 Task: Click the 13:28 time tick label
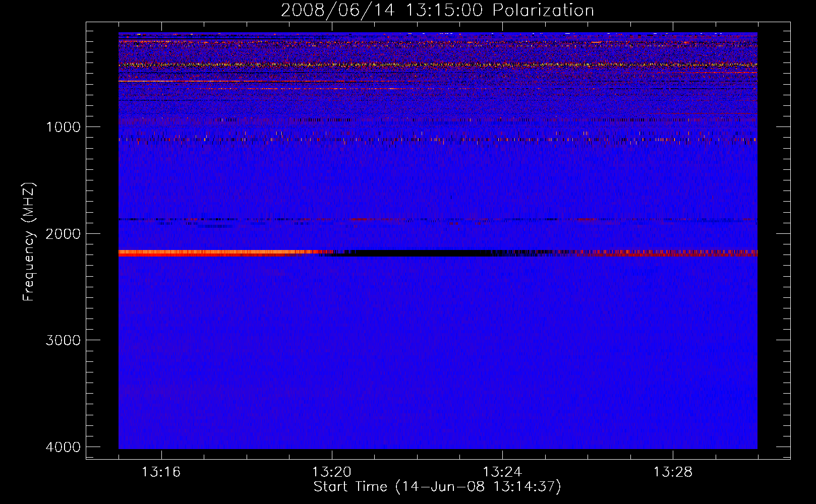[673, 472]
